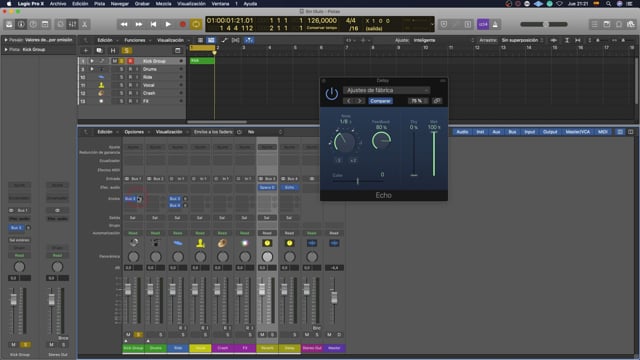
Task: Toggle Hide tracks H button
Action: point(113,51)
